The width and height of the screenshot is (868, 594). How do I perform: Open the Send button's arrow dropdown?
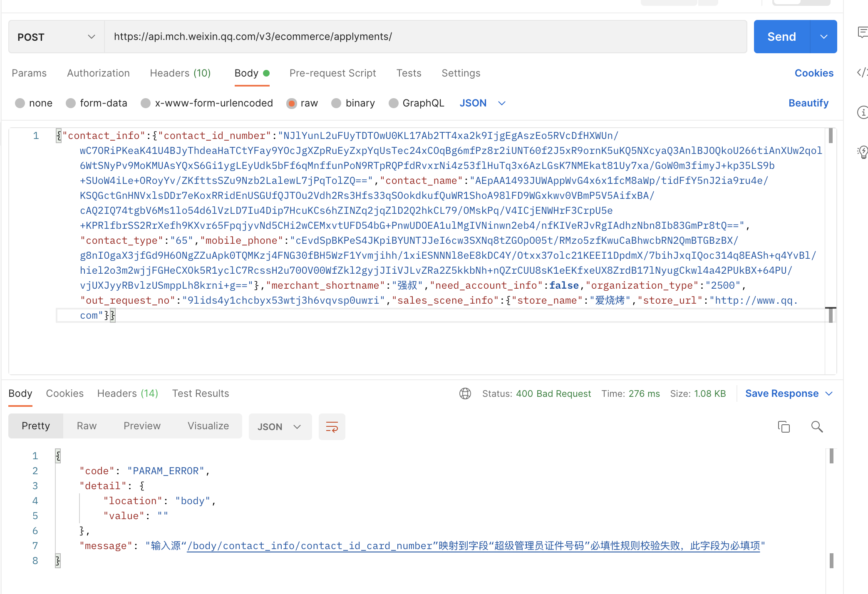[x=823, y=37]
